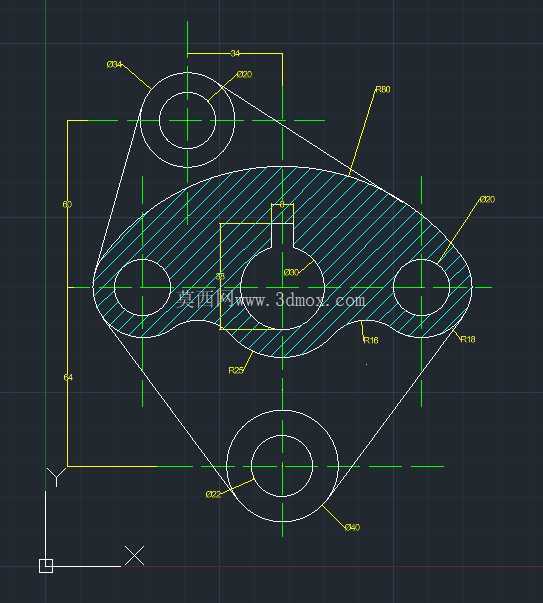Select the R18 radius label
The height and width of the screenshot is (603, 543).
pyautogui.click(x=468, y=339)
